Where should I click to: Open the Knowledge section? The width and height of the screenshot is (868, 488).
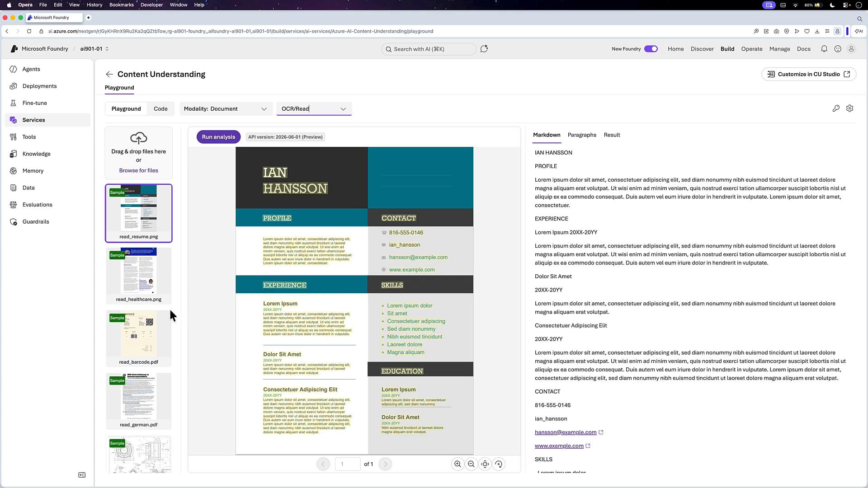[47, 154]
